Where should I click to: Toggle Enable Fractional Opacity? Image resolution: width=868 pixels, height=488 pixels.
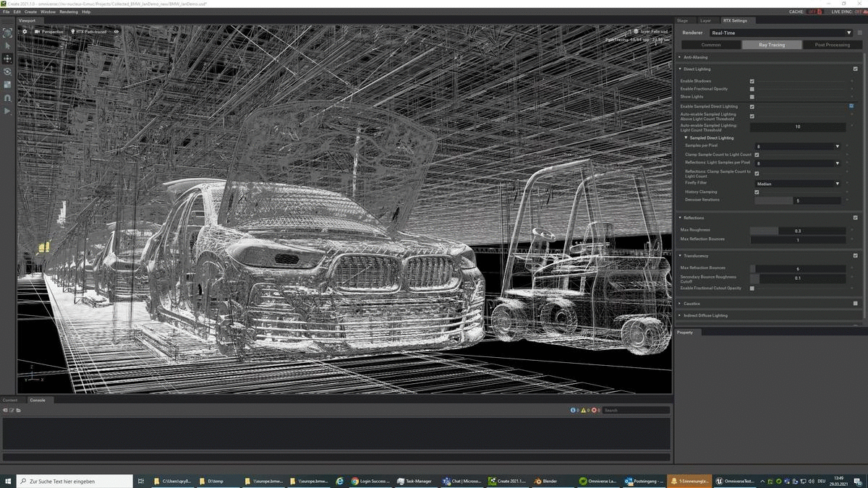[x=752, y=88]
